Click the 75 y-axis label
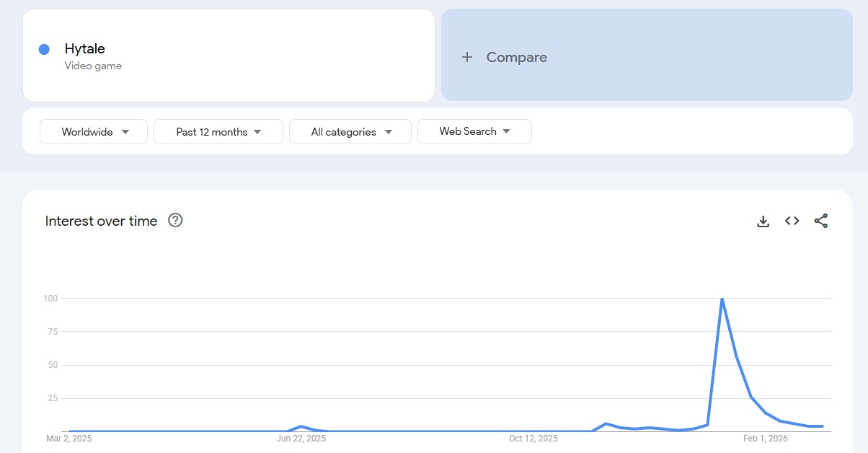The width and height of the screenshot is (868, 453). tap(53, 332)
